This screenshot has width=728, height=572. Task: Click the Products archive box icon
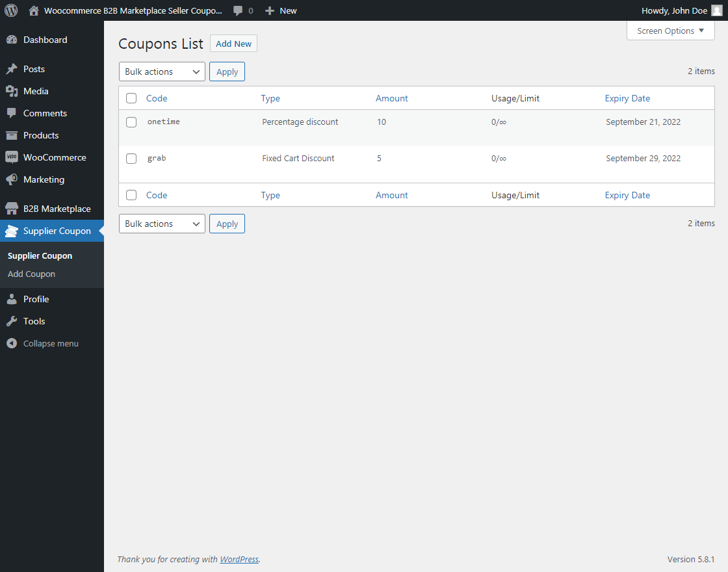tap(12, 136)
